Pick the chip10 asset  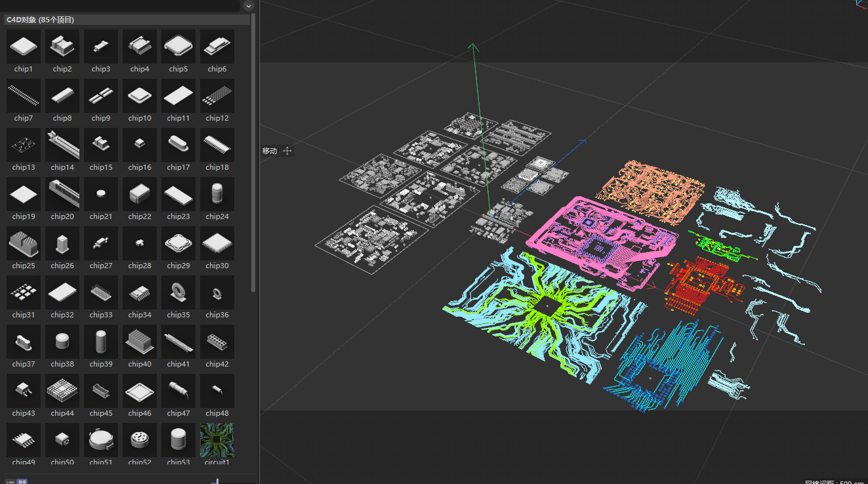[140, 96]
